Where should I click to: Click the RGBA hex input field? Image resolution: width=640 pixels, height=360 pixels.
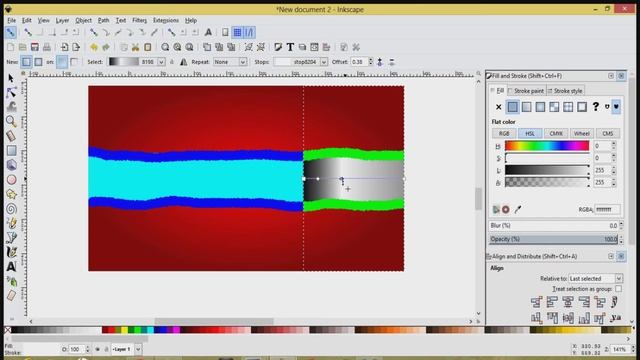[x=607, y=209]
